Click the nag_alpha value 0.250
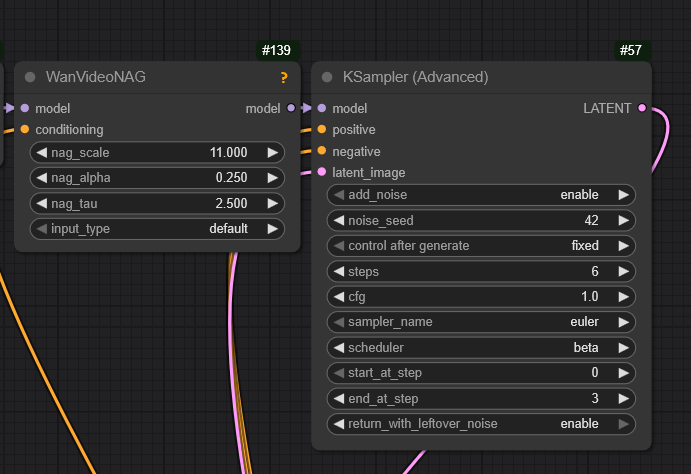 [x=231, y=178]
